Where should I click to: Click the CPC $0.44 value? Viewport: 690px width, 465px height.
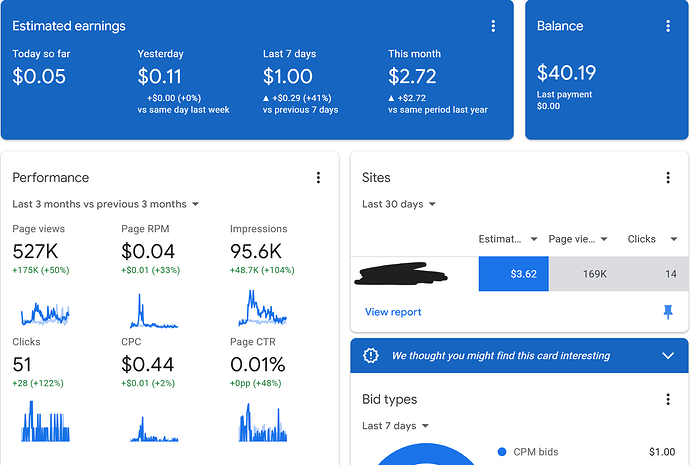click(147, 365)
